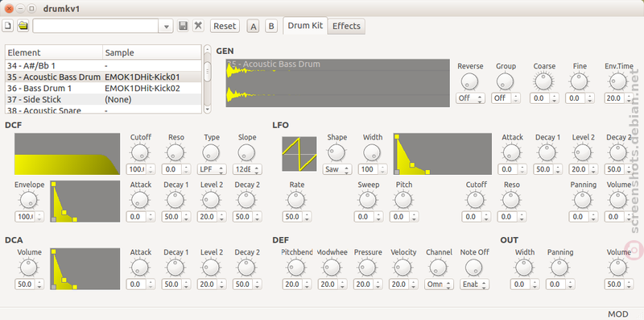Click the DCA Attack knob

coord(139,268)
